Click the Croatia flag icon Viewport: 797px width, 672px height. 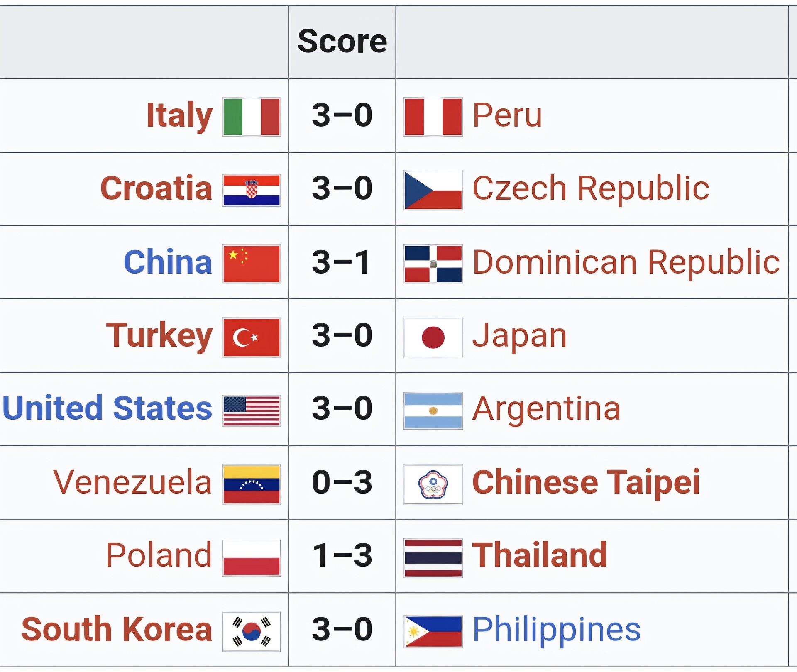click(252, 191)
